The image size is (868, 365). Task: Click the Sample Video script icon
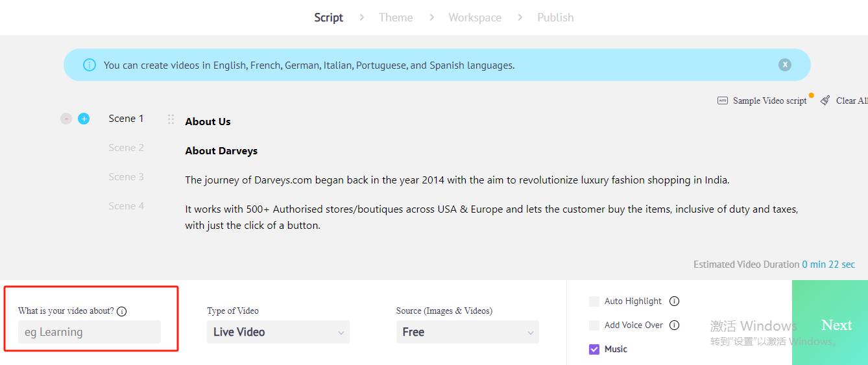[x=722, y=100]
